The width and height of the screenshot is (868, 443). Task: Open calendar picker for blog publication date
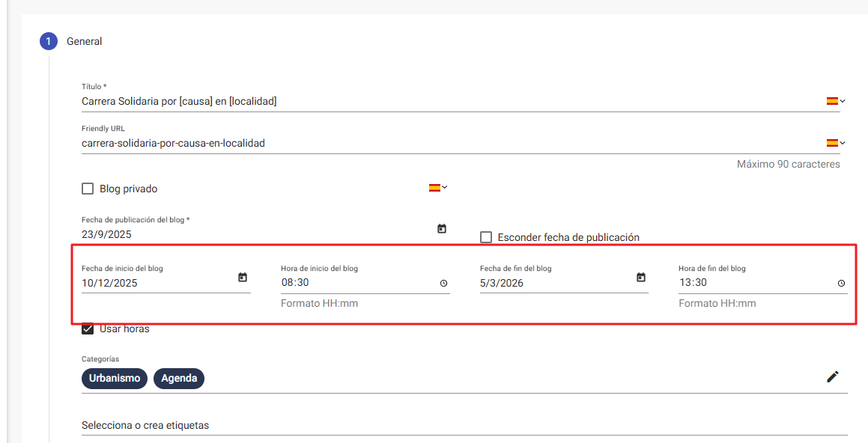[x=442, y=229]
